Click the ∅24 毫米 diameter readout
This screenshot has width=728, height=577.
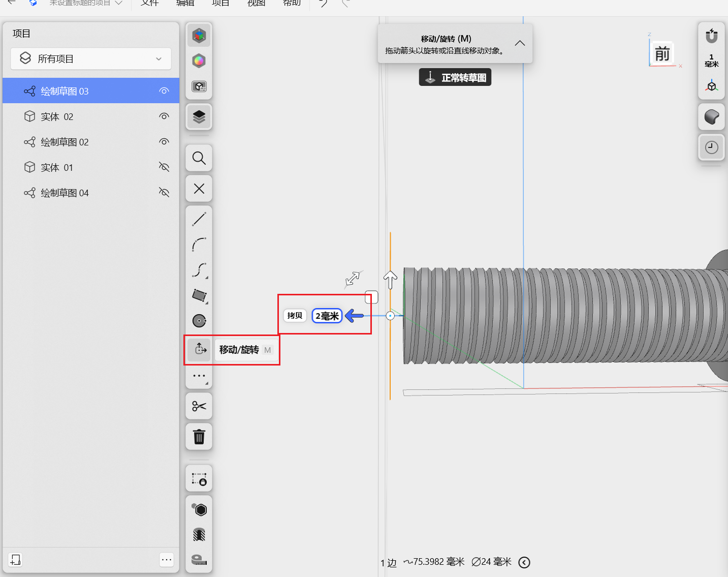click(x=491, y=562)
